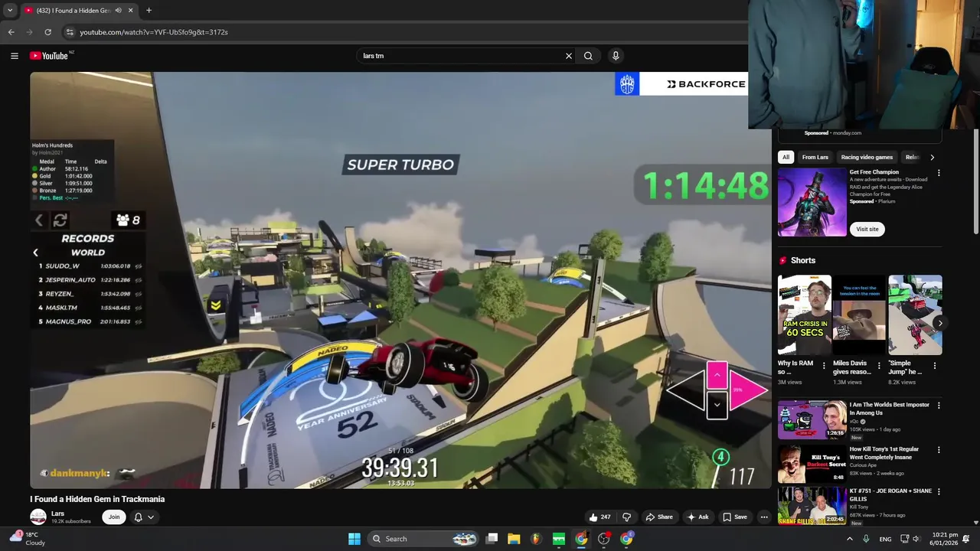Click the video title 'I Found a Hidden Gem in Trackmania'
980x551 pixels.
[x=97, y=499]
